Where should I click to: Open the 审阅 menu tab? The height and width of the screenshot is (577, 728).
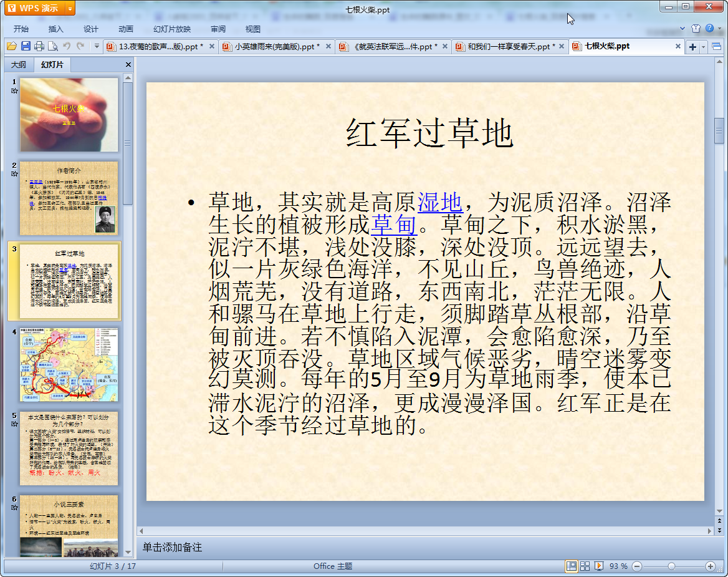(218, 29)
